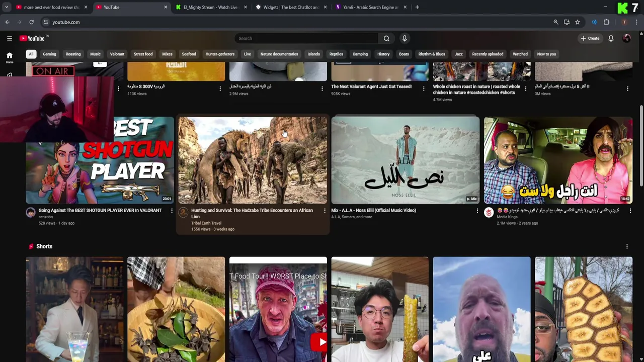Reload the page in browser toolbar

click(x=31, y=22)
